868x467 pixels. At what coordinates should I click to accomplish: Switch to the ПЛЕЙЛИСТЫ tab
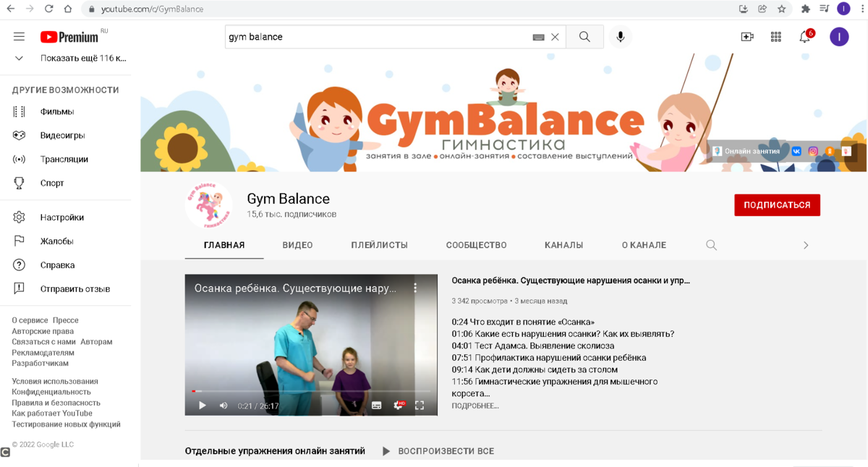[379, 245]
